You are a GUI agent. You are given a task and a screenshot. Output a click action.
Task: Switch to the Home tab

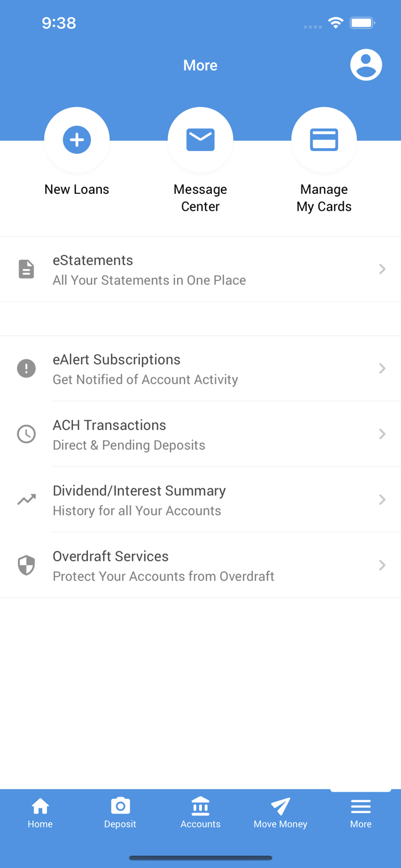[x=40, y=813]
